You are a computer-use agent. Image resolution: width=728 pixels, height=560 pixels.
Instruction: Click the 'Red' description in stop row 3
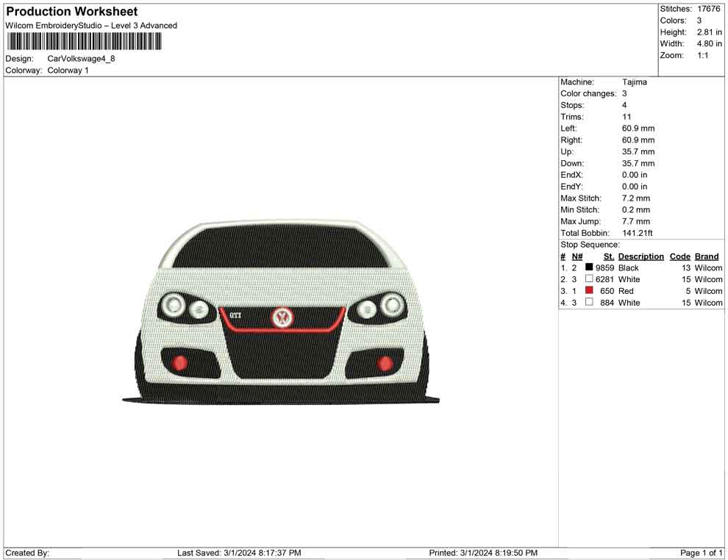626,291
